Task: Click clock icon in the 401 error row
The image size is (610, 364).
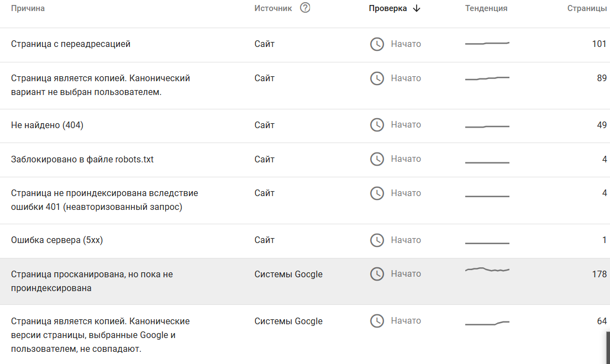Action: [377, 193]
